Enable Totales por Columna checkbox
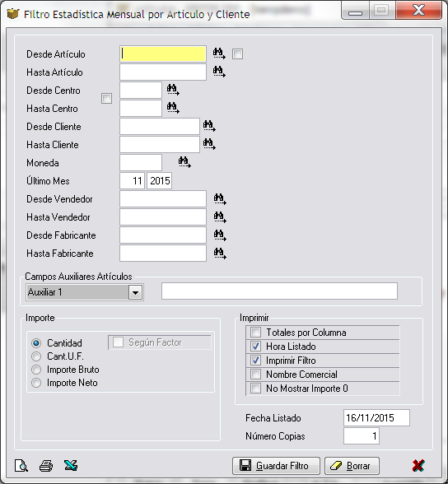Screen dimensions: 448x484 click(255, 333)
